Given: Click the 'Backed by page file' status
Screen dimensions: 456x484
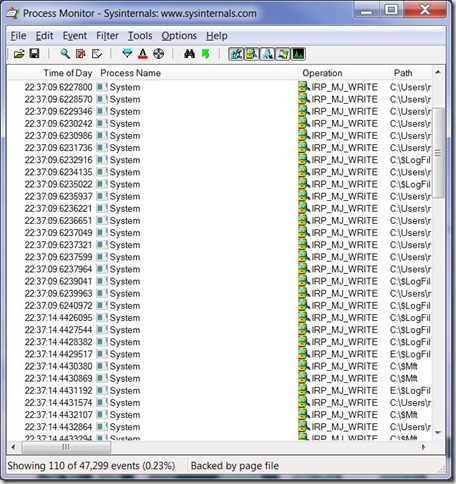Looking at the screenshot, I should pos(235,466).
